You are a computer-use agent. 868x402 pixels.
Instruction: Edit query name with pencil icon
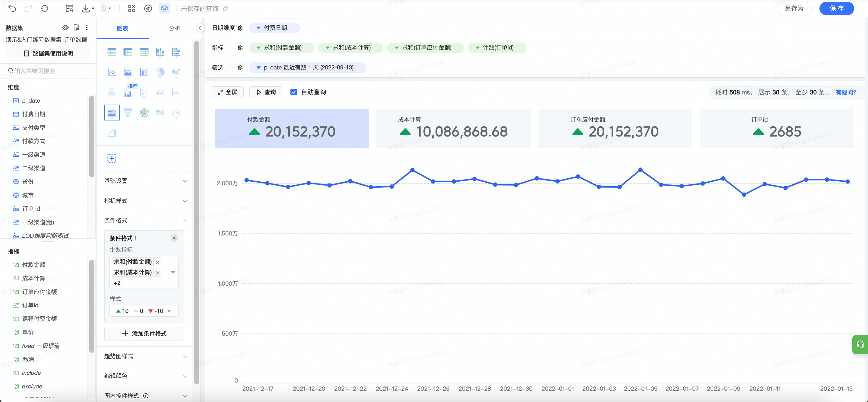[226, 9]
